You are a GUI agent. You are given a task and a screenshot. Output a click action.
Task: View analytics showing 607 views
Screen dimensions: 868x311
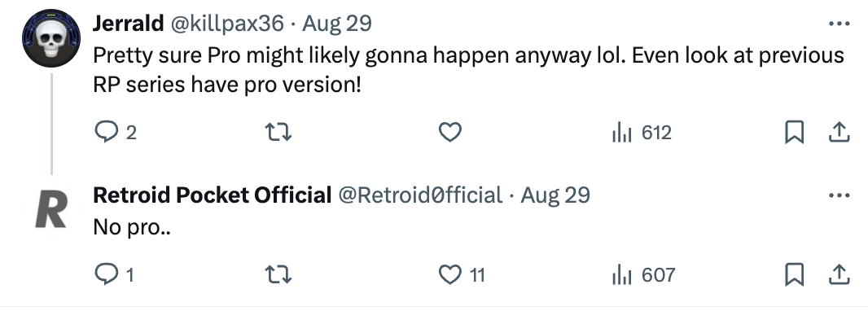point(643,275)
